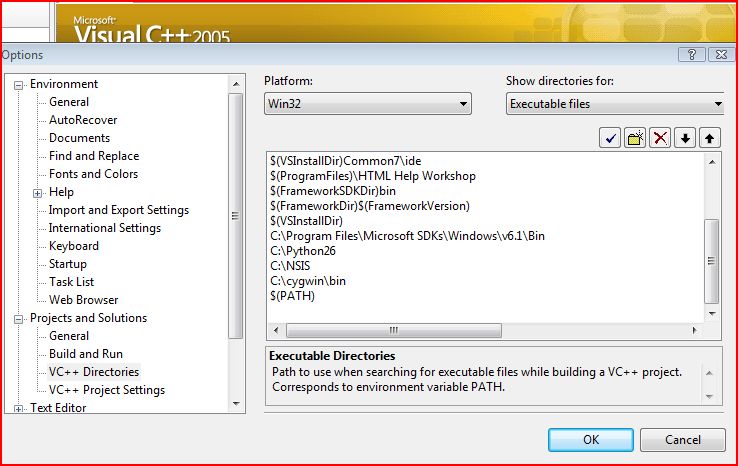Viewport: 738px width, 466px height.
Task: Click options tree vertical scrollbar thumb
Action: 236,216
